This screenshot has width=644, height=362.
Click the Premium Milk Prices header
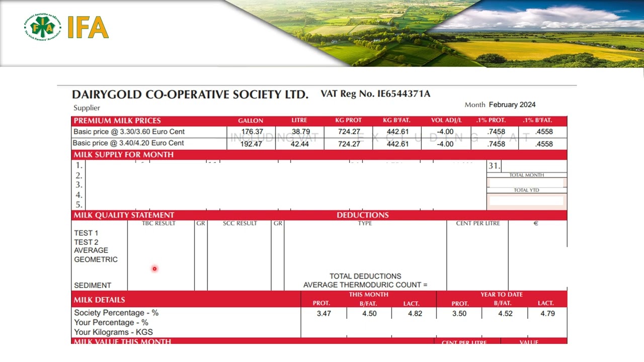117,121
